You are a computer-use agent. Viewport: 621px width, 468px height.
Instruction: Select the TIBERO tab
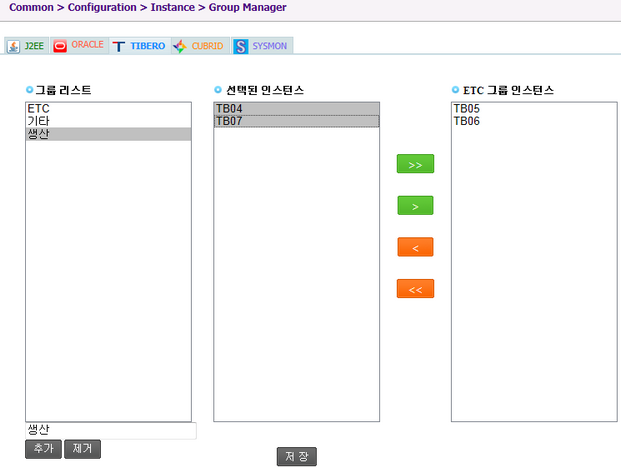(x=139, y=46)
